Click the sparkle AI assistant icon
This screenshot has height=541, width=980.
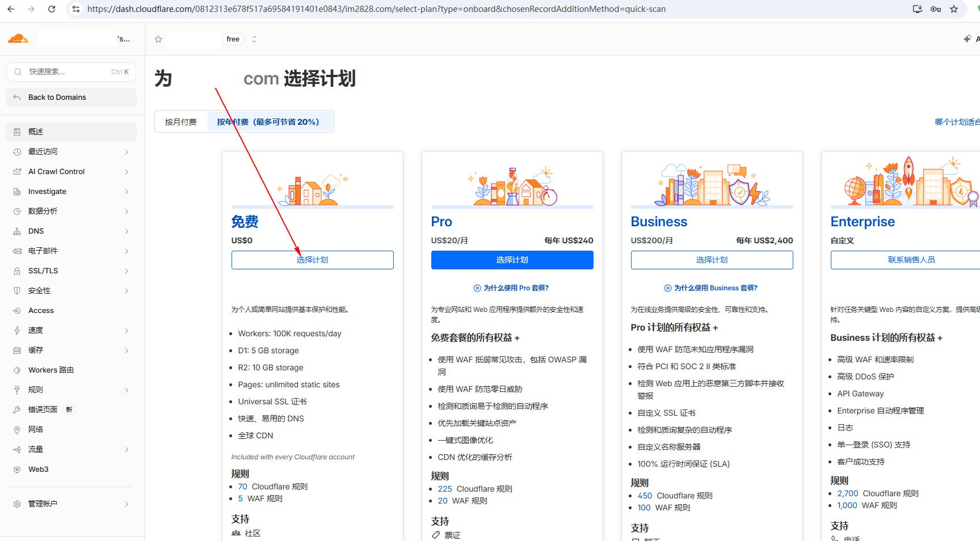coord(967,39)
